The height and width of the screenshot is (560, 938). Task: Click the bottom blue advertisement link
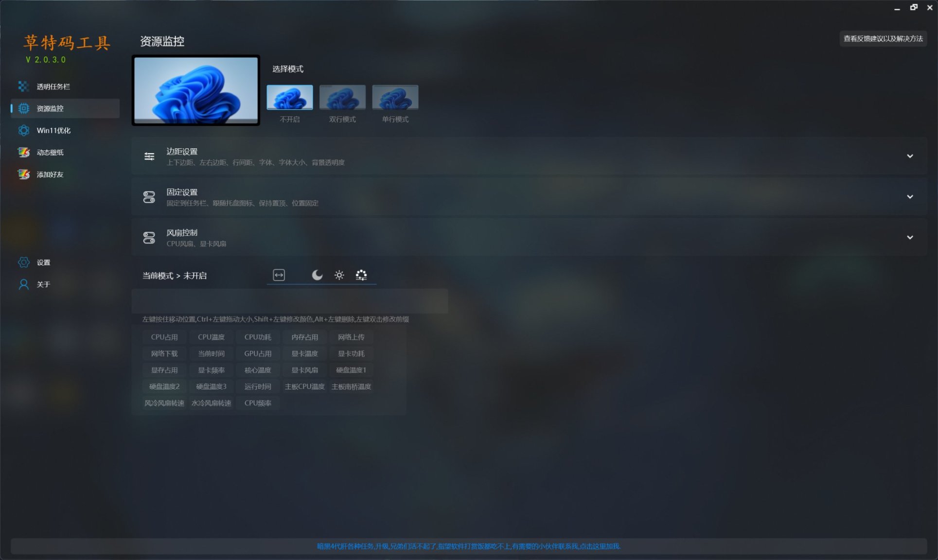469,546
